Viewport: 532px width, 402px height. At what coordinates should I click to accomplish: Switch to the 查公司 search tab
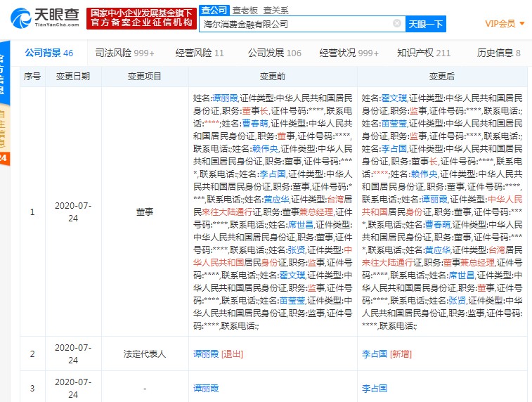214,10
